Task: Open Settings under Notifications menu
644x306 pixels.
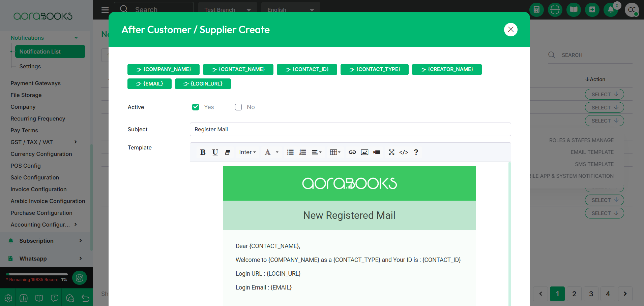Action: [x=30, y=66]
